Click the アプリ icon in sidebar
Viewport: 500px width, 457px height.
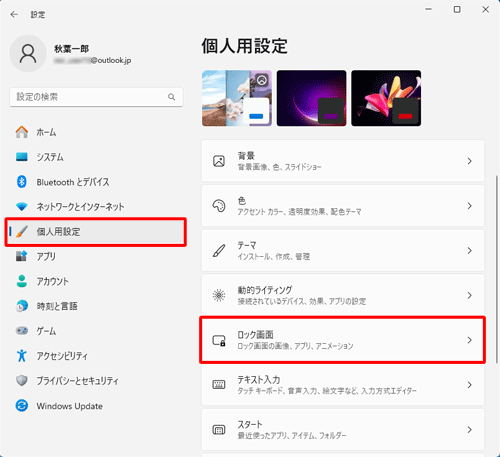click(x=22, y=256)
